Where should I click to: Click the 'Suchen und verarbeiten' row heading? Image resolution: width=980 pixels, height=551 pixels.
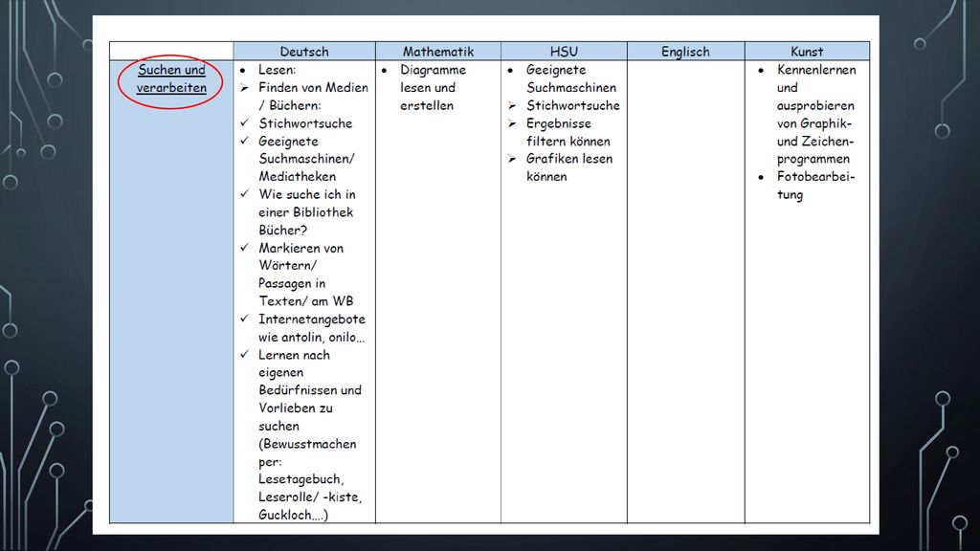tap(171, 78)
